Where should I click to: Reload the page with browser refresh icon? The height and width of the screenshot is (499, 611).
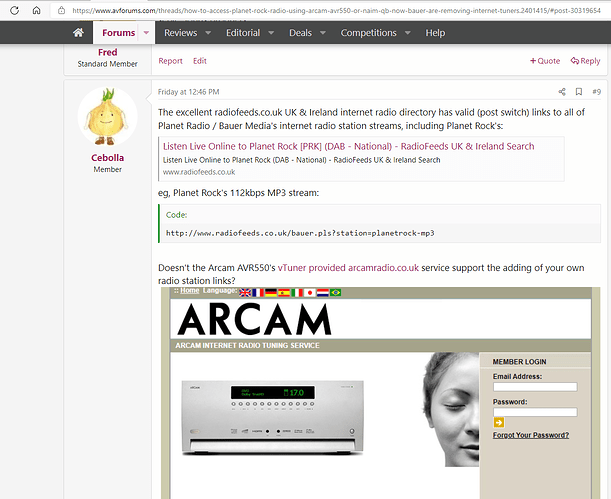coord(14,10)
